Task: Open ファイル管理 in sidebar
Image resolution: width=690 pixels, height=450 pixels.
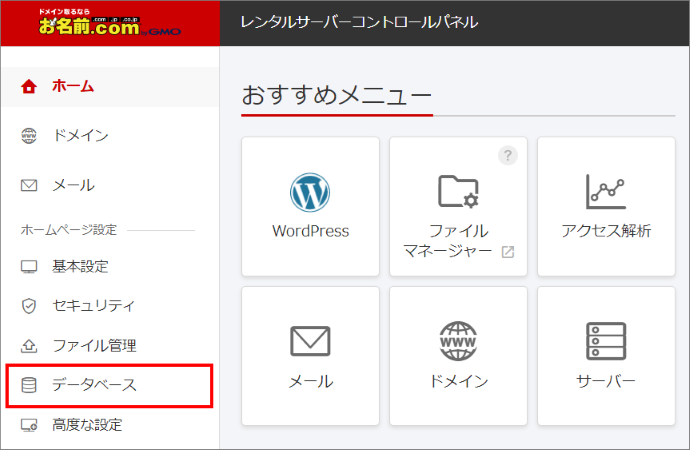Action: coord(94,345)
